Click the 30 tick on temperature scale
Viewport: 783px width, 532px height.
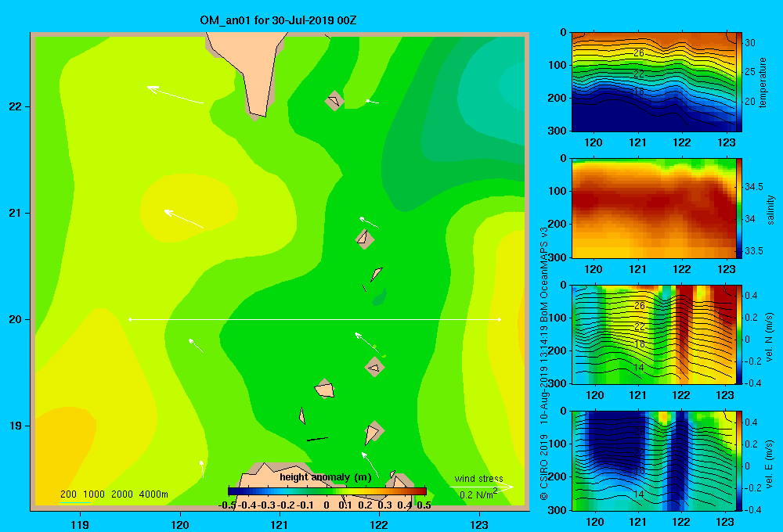click(750, 43)
